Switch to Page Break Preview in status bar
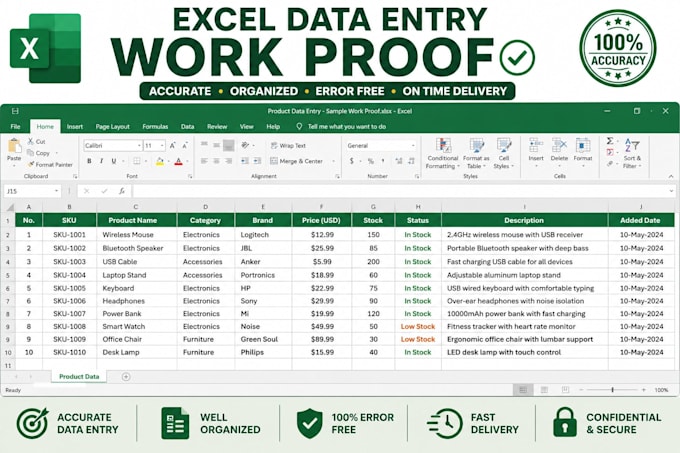Screen dimensions: 680x453 click(x=565, y=390)
